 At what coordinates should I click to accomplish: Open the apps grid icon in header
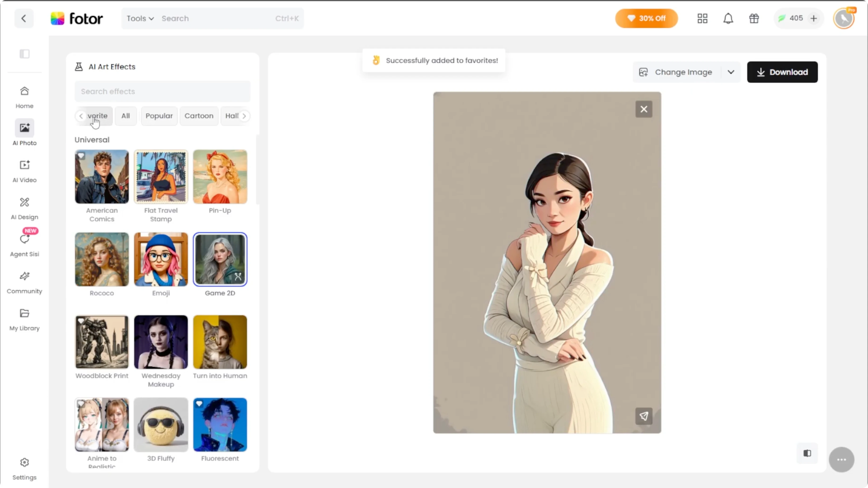pyautogui.click(x=702, y=18)
